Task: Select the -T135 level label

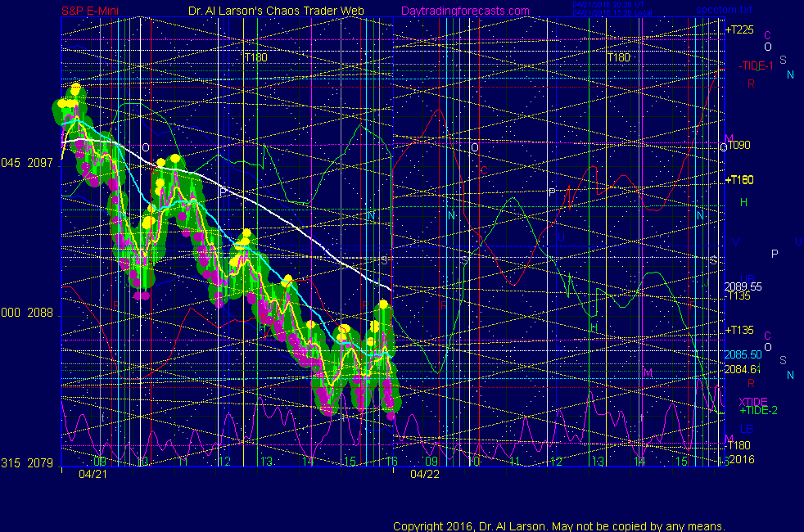Action: coord(738,295)
